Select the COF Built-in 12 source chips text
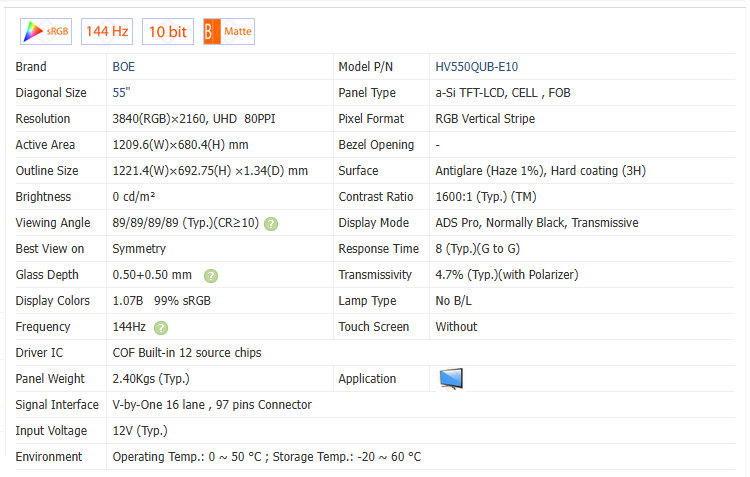750x477 pixels. pyautogui.click(x=187, y=353)
